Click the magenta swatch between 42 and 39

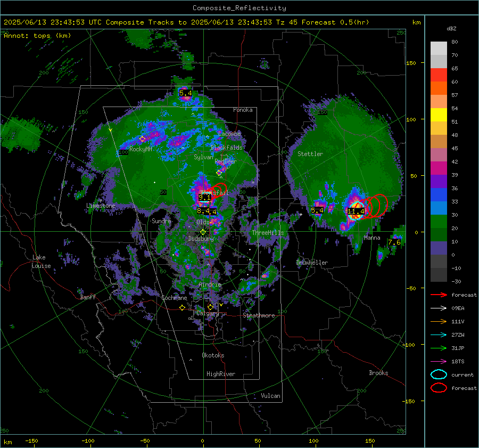pos(439,168)
